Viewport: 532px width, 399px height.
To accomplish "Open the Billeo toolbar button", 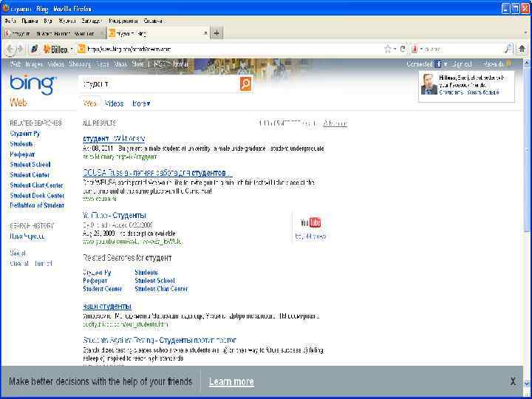I will 55,50.
